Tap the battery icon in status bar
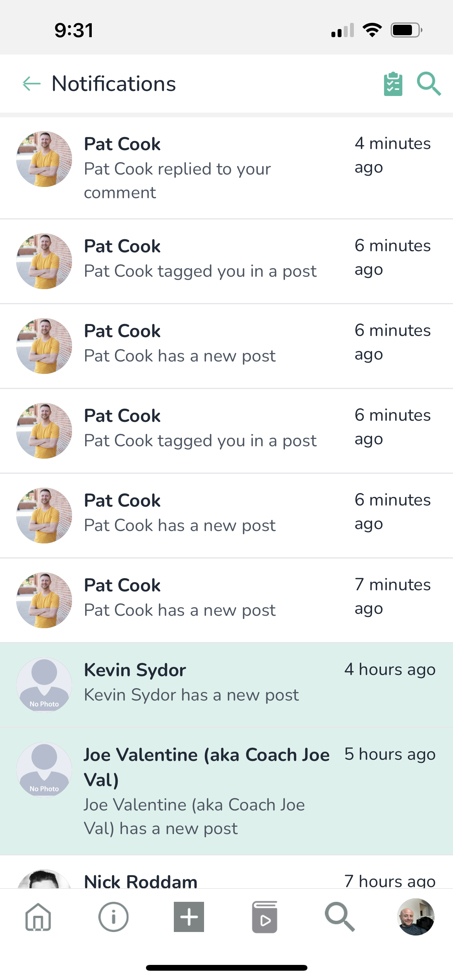The width and height of the screenshot is (453, 980). coord(406,30)
